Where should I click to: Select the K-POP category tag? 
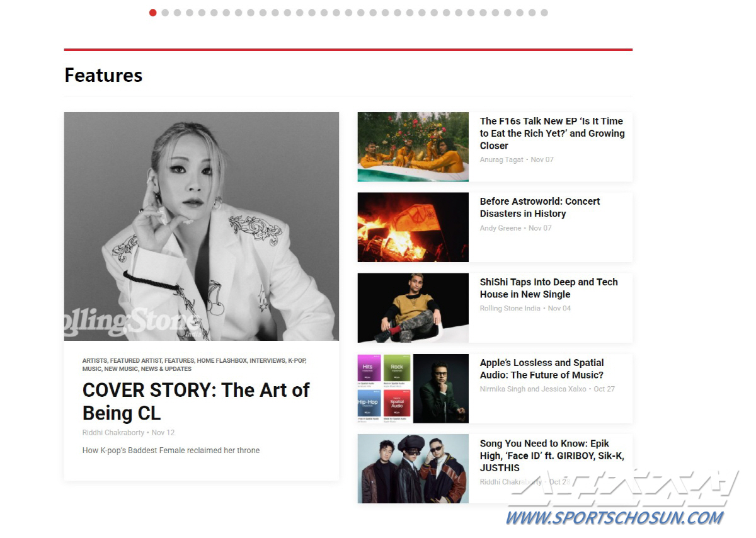[x=297, y=361]
